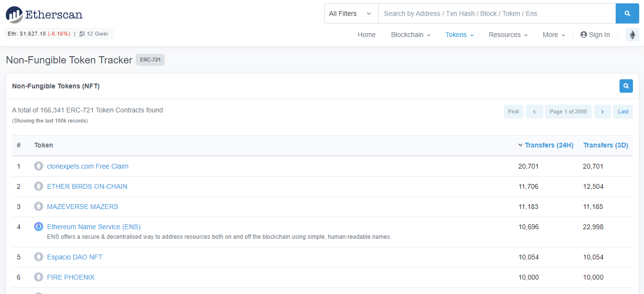Click the blue search button in header
This screenshot has width=644, height=294.
click(627, 13)
